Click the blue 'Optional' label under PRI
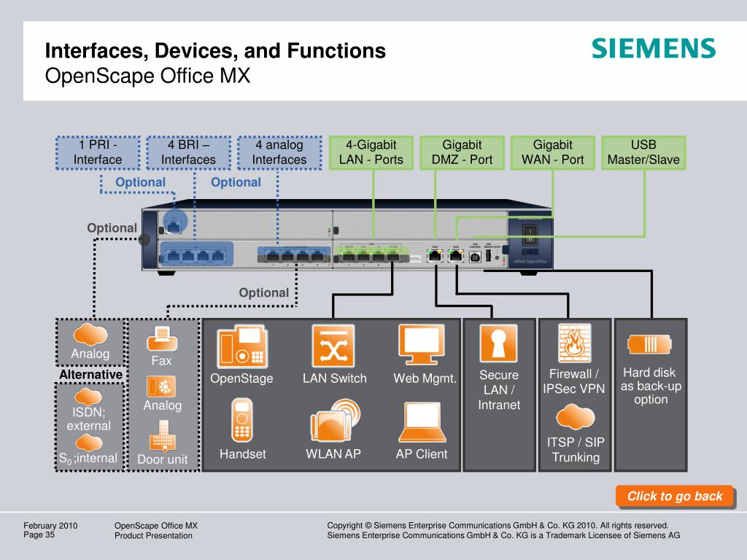The width and height of the screenshot is (747, 560). (141, 182)
